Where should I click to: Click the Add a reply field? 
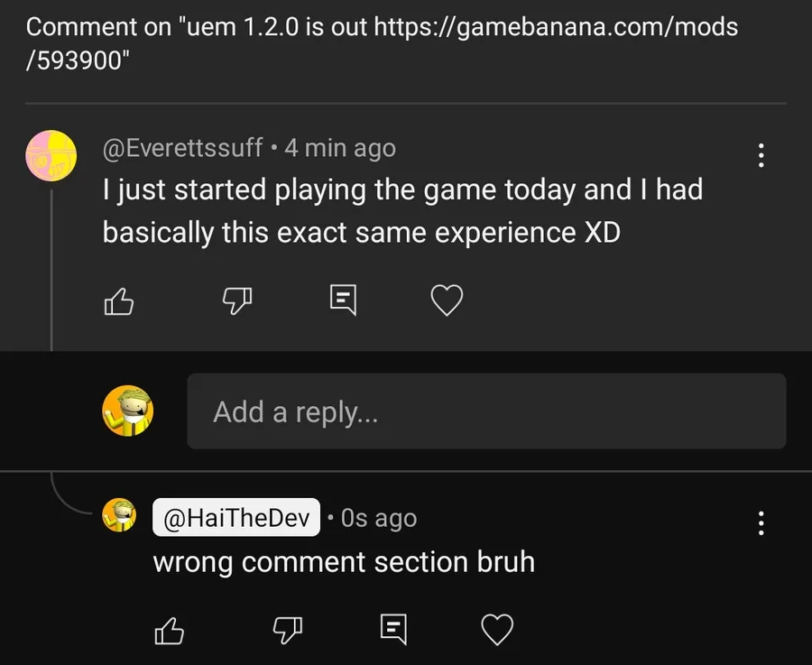[486, 411]
